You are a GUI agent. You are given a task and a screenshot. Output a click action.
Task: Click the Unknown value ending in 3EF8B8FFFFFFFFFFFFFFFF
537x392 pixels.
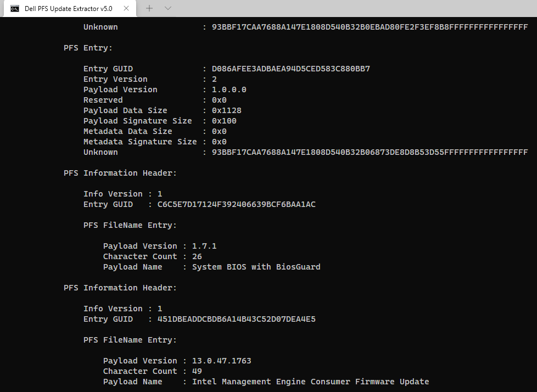pos(370,27)
